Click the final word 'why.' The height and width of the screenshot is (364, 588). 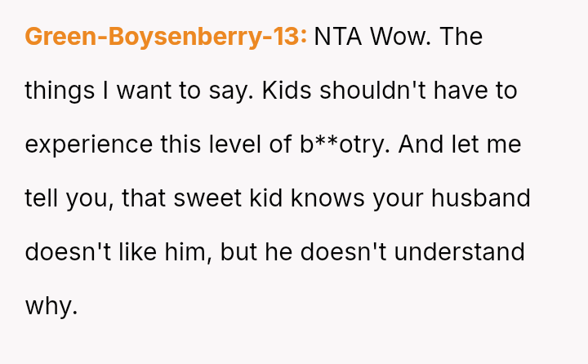tap(51, 306)
